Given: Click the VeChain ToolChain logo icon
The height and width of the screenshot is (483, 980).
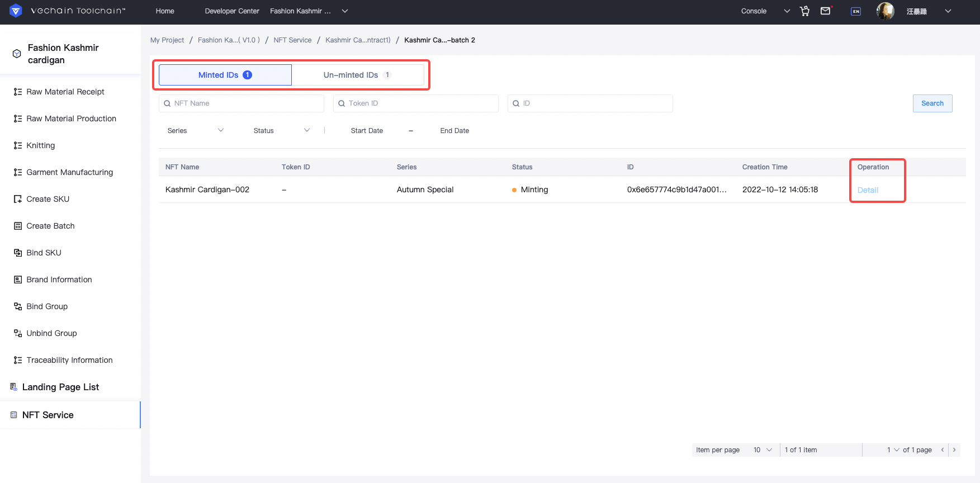Looking at the screenshot, I should (x=16, y=11).
